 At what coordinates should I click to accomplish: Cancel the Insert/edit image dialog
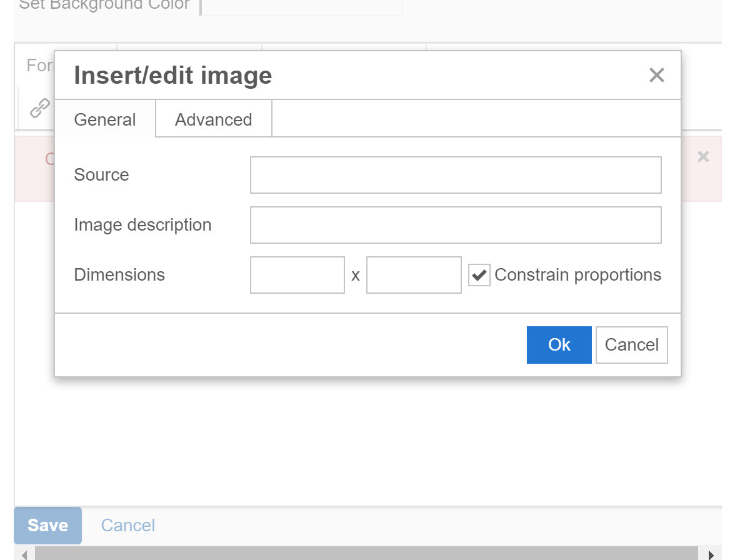631,344
